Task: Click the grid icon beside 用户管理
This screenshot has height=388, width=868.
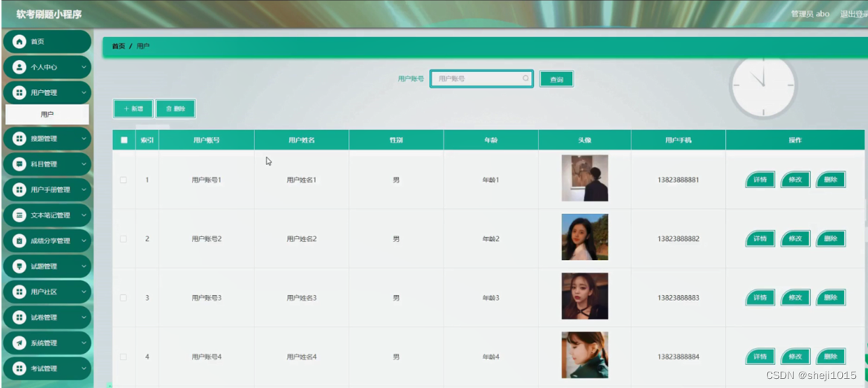Action: point(19,92)
